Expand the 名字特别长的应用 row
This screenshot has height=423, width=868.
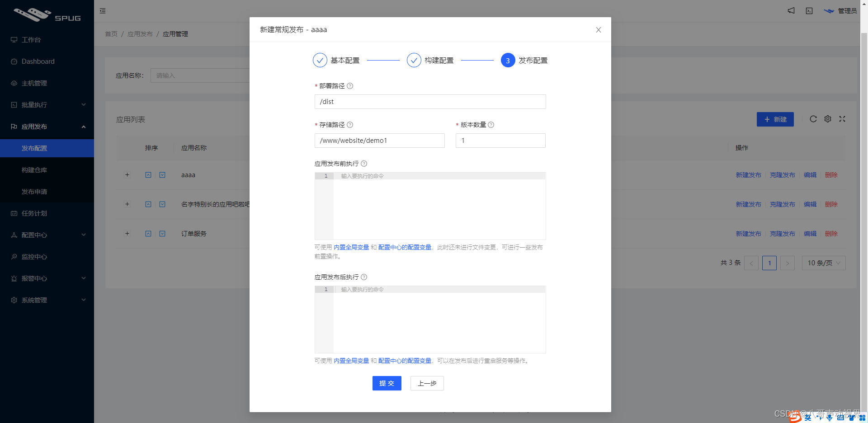[127, 204]
